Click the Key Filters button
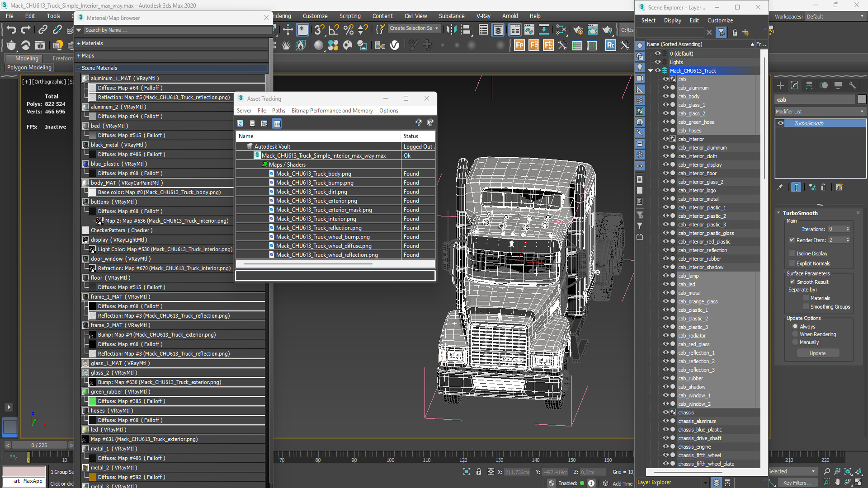The image size is (868, 488). click(797, 483)
